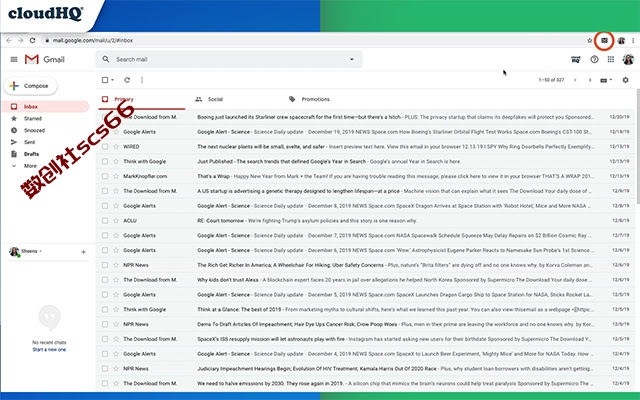Compose a new email
The width and height of the screenshot is (640, 400).
[x=31, y=86]
